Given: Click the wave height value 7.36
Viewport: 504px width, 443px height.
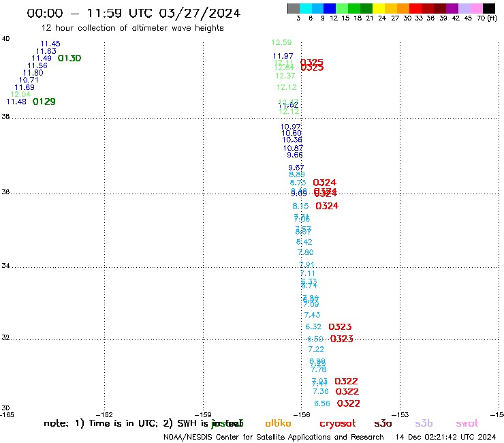Looking at the screenshot, I should click(321, 391).
